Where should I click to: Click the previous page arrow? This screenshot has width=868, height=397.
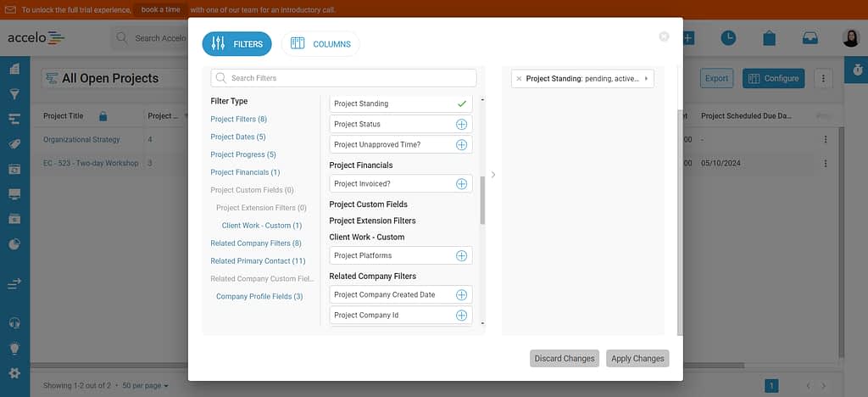click(808, 386)
